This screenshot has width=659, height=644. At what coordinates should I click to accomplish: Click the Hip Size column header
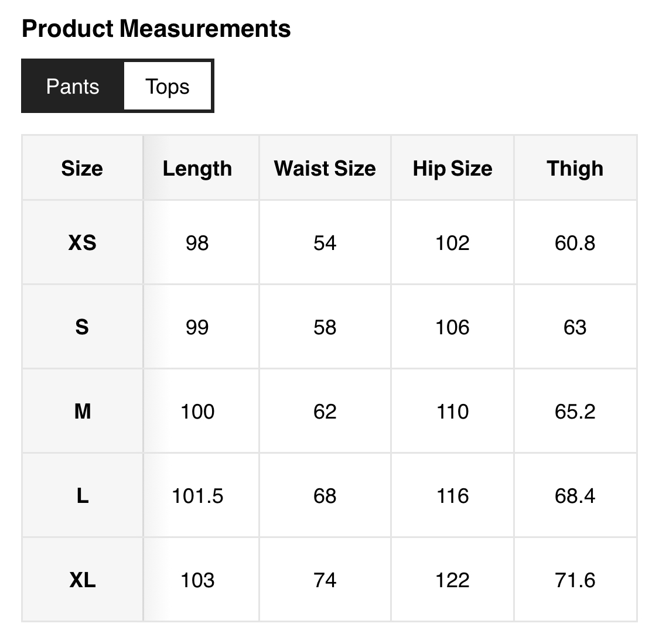[x=452, y=168]
